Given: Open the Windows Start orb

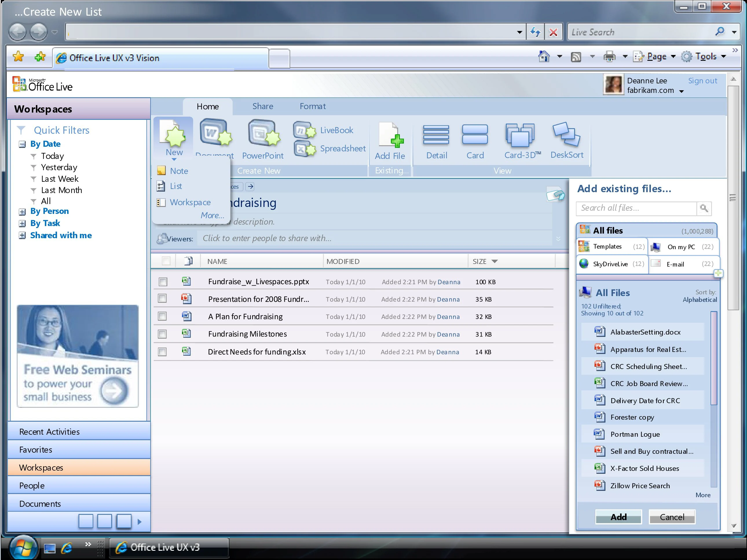Looking at the screenshot, I should coord(23,548).
